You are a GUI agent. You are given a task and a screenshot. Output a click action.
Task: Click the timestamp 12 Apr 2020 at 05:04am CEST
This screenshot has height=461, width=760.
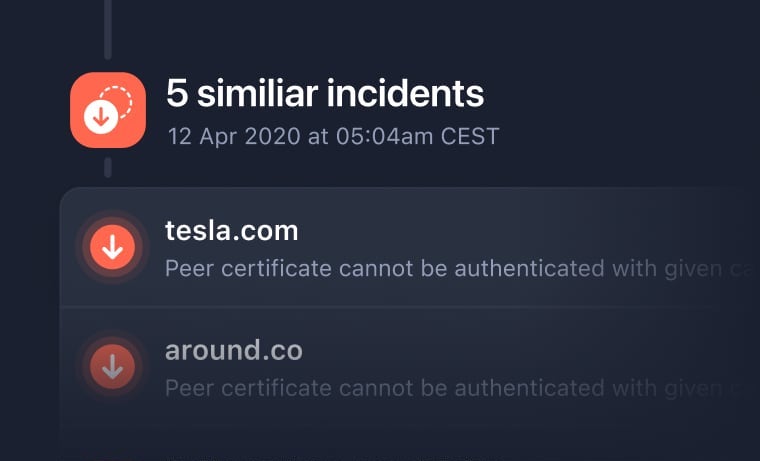(332, 136)
